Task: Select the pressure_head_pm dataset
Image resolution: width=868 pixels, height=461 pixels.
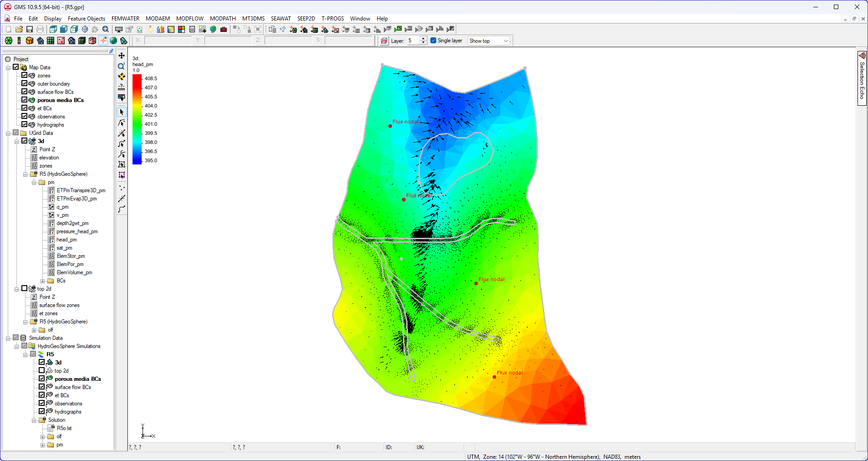Action: pyautogui.click(x=77, y=231)
